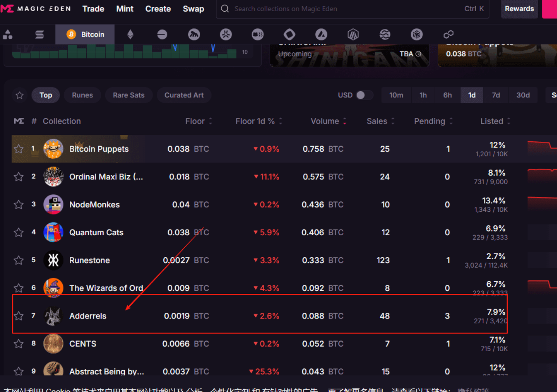Select the Solana chain icon

point(39,34)
